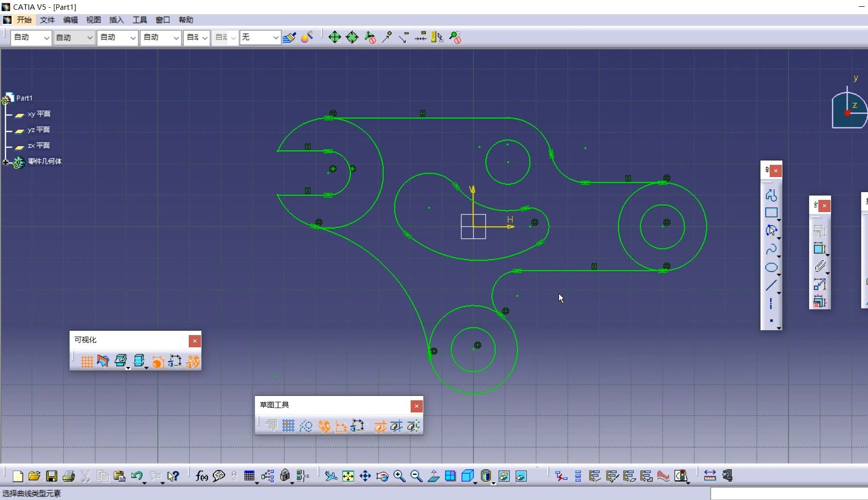Select the Axis dashed-line tool
The height and width of the screenshot is (500, 868).
point(771,304)
